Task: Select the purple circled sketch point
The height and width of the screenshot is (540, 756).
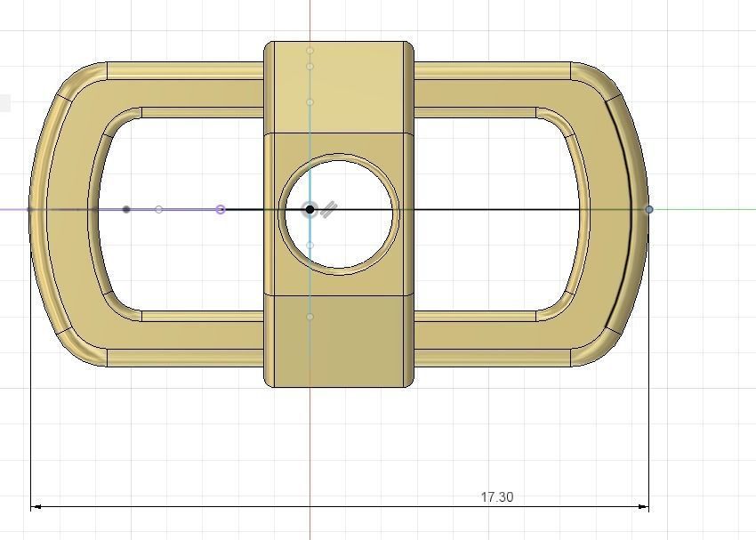Action: point(221,209)
